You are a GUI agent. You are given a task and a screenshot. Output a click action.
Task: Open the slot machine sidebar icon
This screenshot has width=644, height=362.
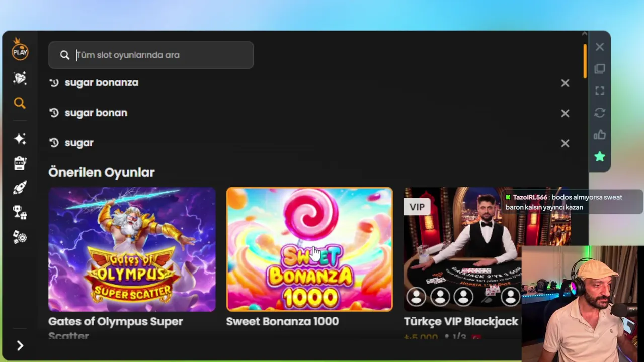(x=20, y=163)
